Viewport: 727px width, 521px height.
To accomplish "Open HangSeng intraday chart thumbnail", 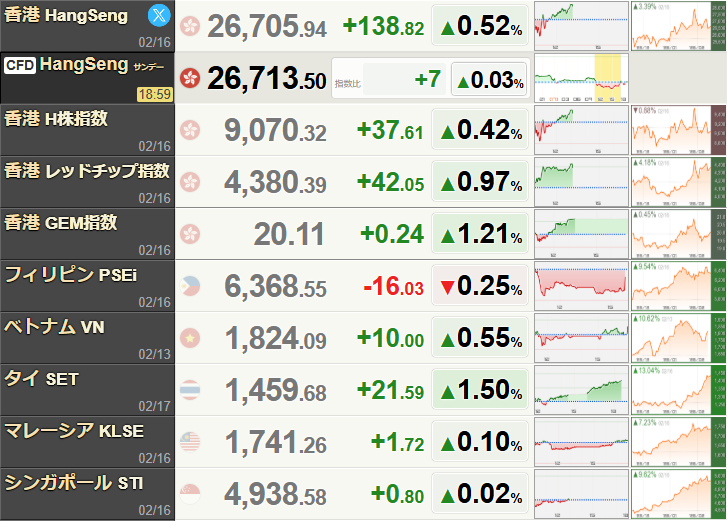I will [581, 26].
